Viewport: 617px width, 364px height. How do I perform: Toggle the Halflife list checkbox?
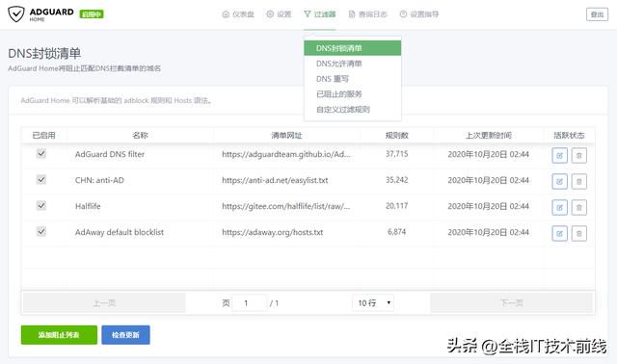(41, 205)
